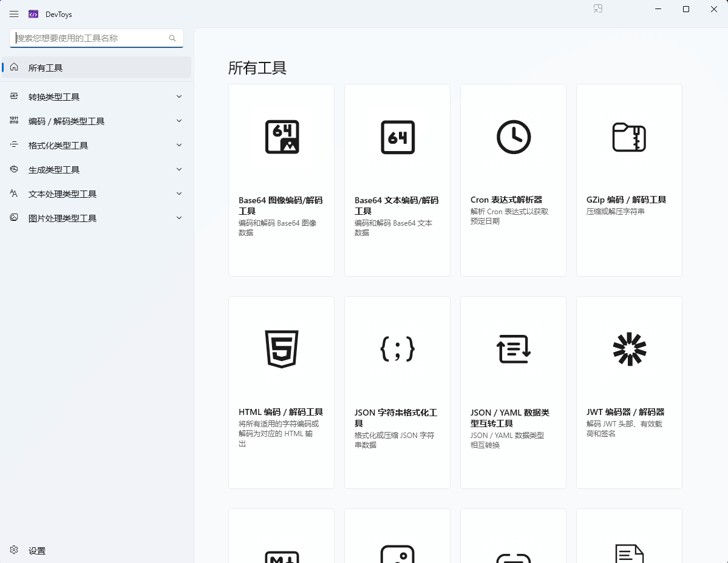
Task: Open JWT 编码器 / 解码器 card title
Action: (625, 412)
